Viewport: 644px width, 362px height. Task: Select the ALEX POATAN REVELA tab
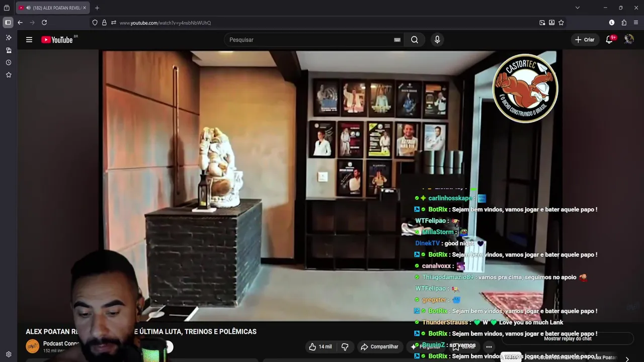(x=53, y=8)
